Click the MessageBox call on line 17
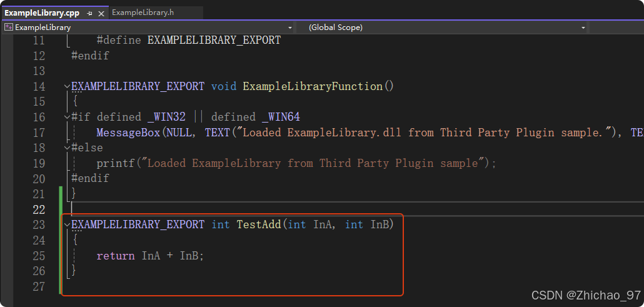The height and width of the screenshot is (307, 644). click(x=128, y=133)
